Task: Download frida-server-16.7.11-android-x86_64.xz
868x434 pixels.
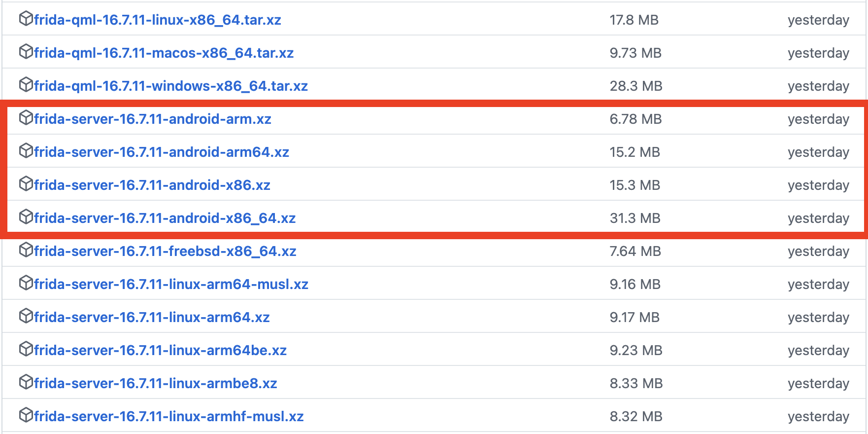Action: (x=165, y=218)
